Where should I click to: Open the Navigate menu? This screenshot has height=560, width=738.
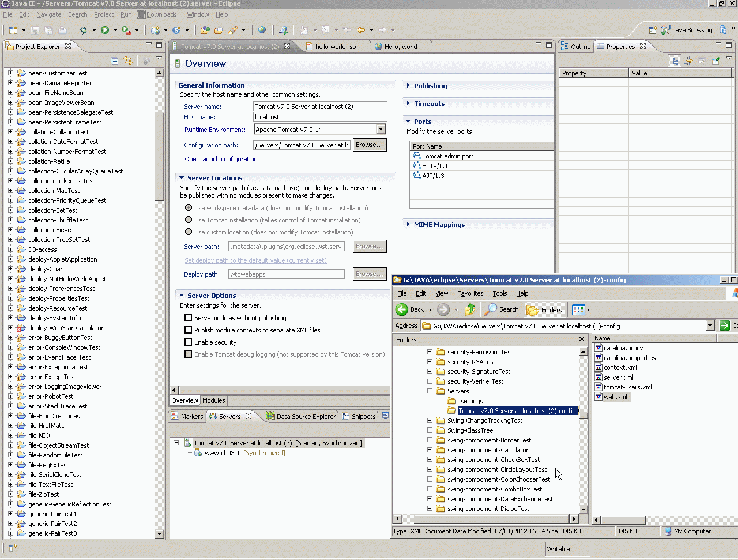48,14
